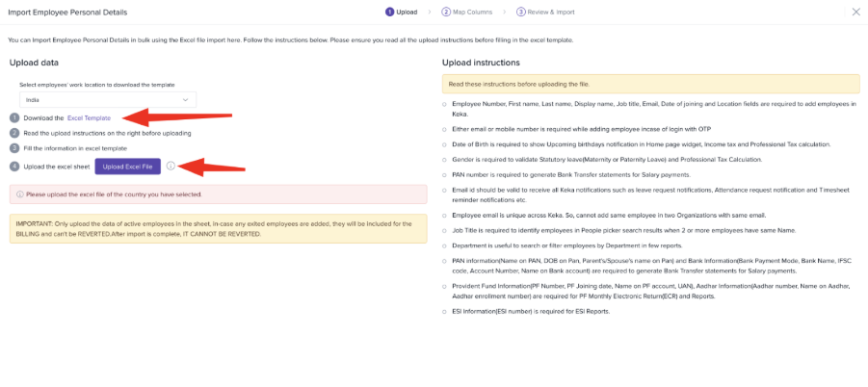Go to the Map Columns step

474,13
